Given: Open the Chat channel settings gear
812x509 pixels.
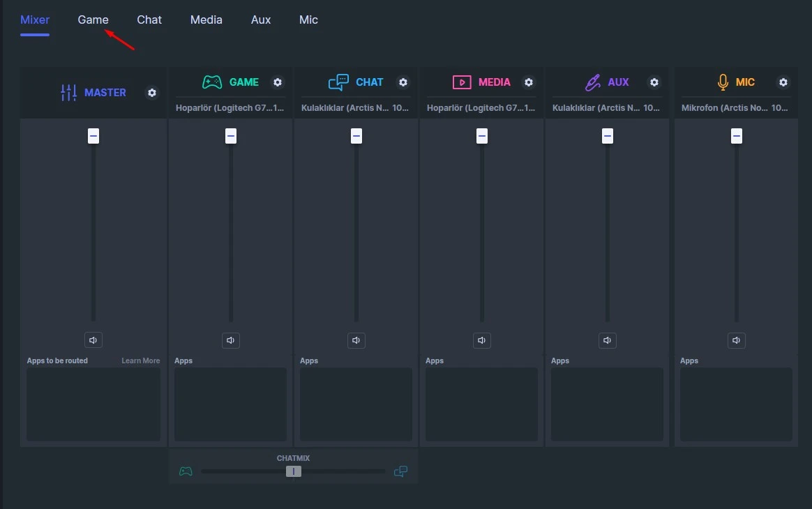Looking at the screenshot, I should pos(403,82).
